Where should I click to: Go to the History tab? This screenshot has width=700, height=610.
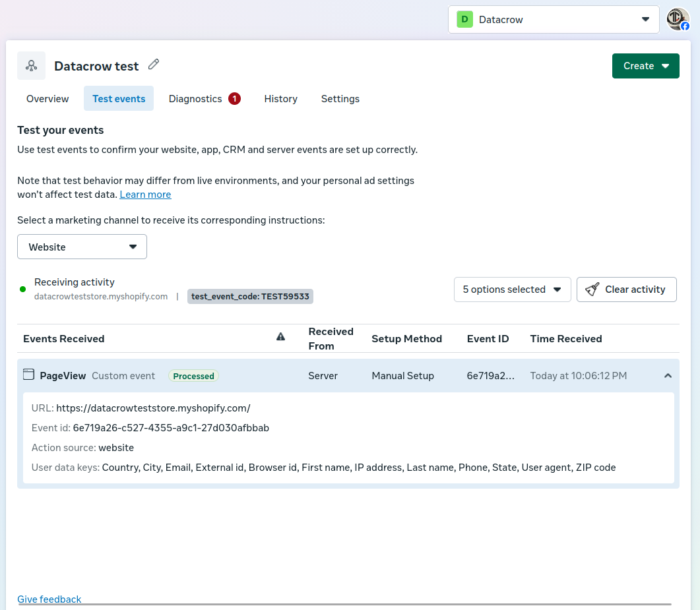point(281,99)
